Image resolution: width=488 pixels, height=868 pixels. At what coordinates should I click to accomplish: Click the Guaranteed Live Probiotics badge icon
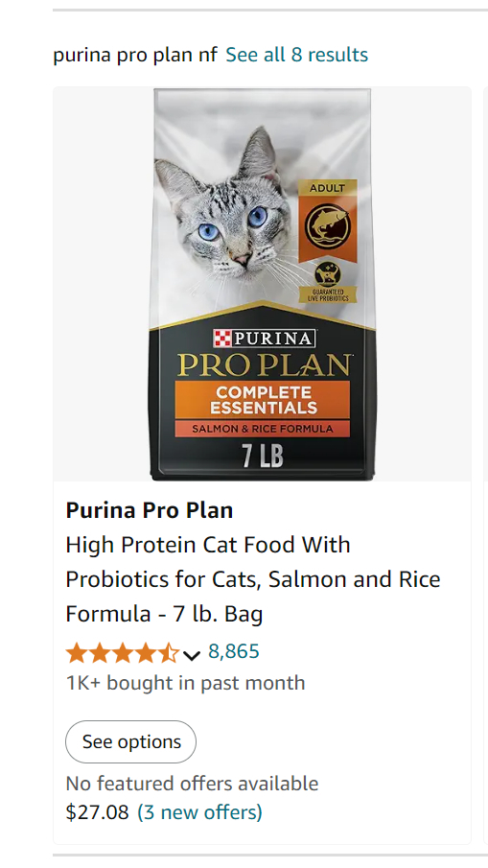tap(328, 282)
